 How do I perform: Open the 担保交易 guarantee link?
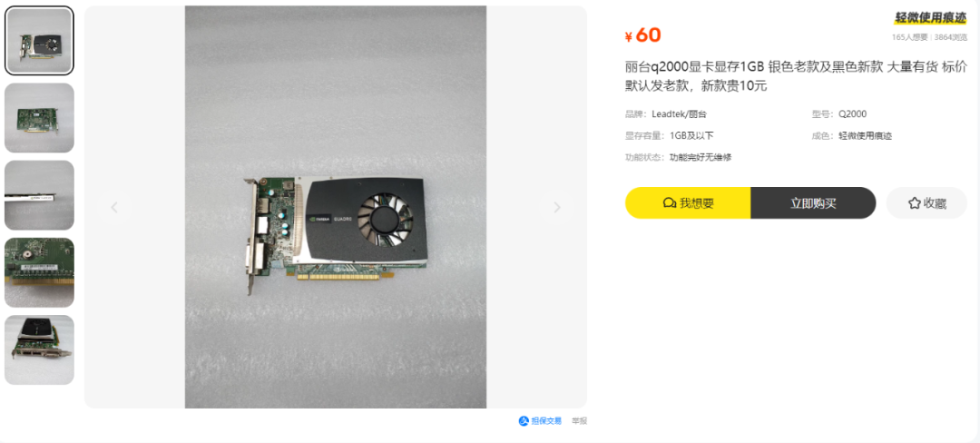tap(541, 421)
